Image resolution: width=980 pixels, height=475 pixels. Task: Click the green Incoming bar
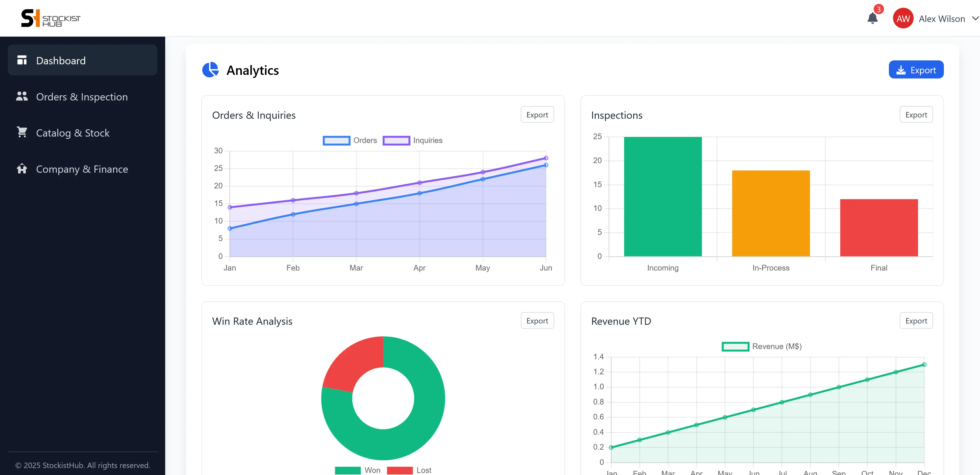[663, 196]
